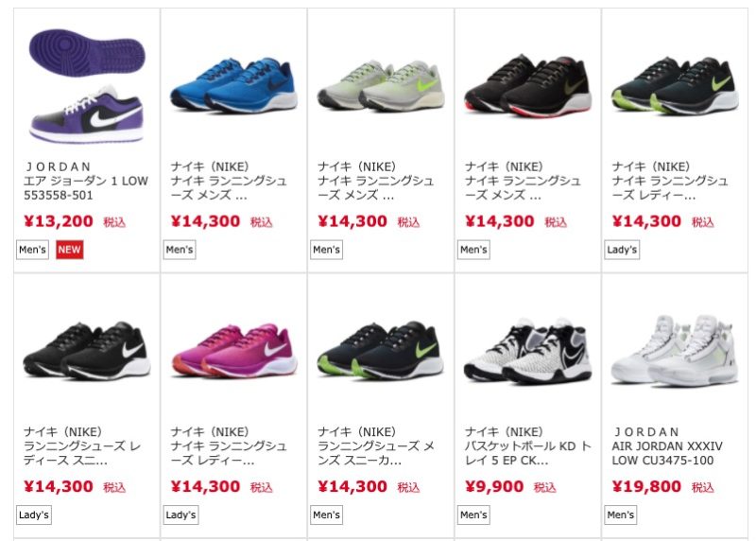View the white AIR JORDAN XXXIV LOW image
The image size is (756, 541).
675,350
